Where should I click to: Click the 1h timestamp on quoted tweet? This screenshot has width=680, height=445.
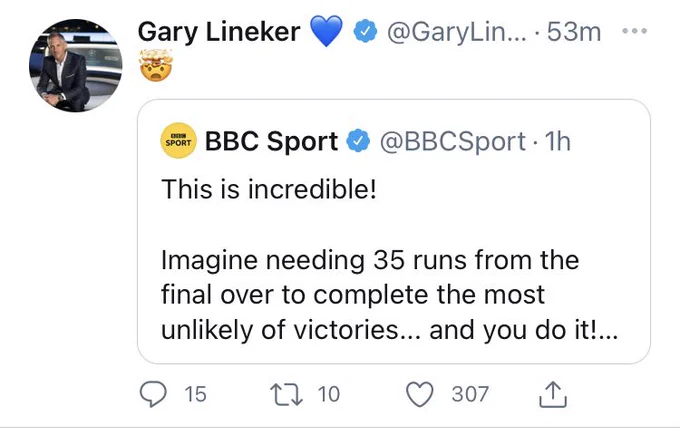point(557,141)
